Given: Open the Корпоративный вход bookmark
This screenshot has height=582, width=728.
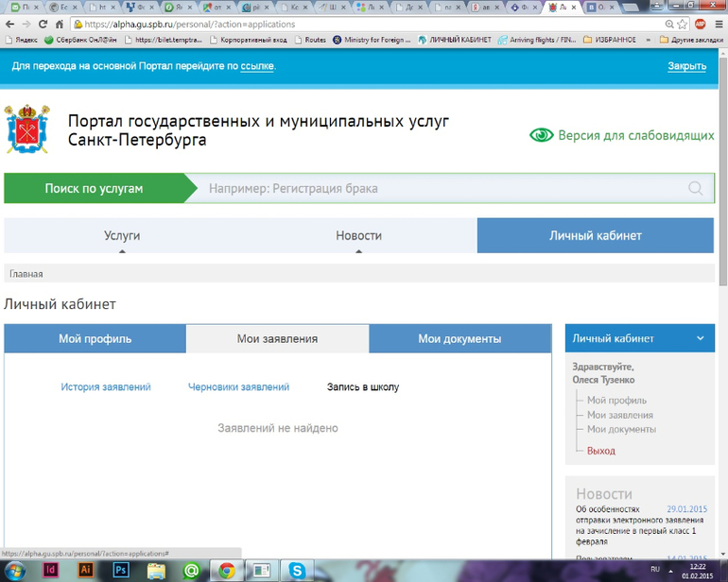Looking at the screenshot, I should click(249, 40).
